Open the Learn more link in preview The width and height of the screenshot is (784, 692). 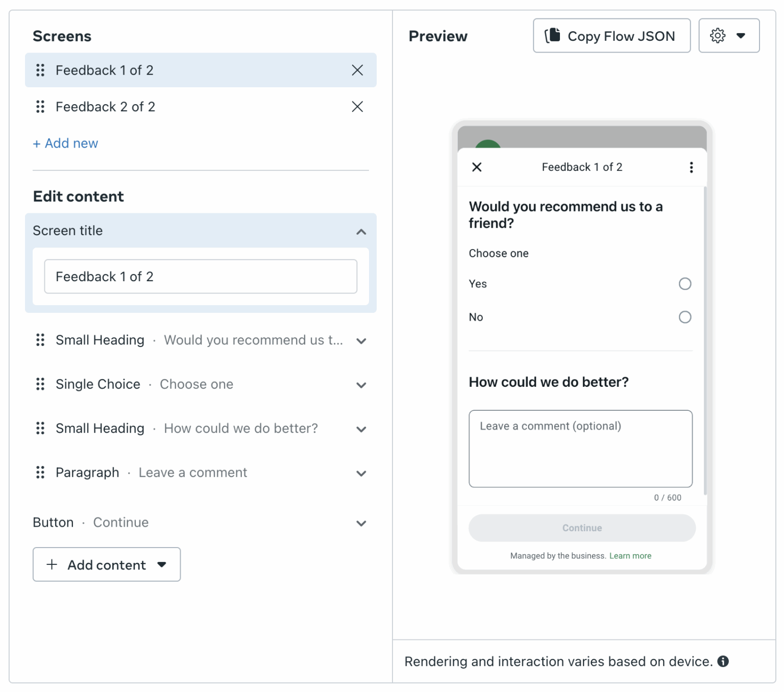click(x=631, y=556)
